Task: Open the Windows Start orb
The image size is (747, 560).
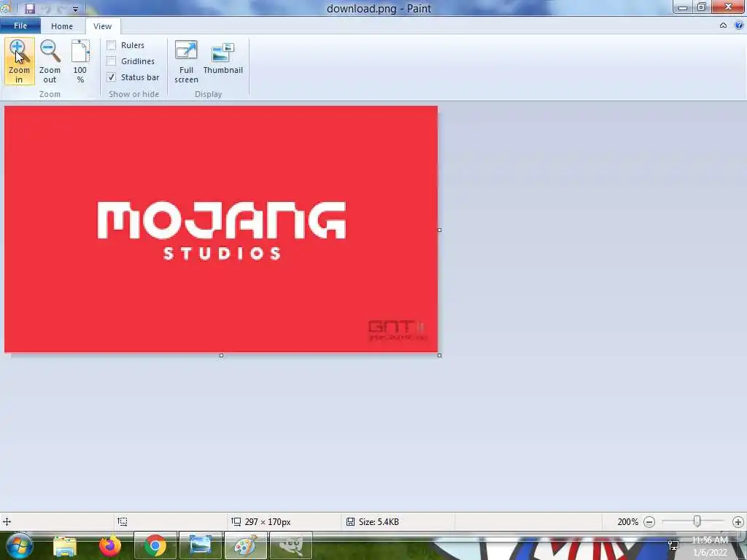Action: (x=19, y=545)
